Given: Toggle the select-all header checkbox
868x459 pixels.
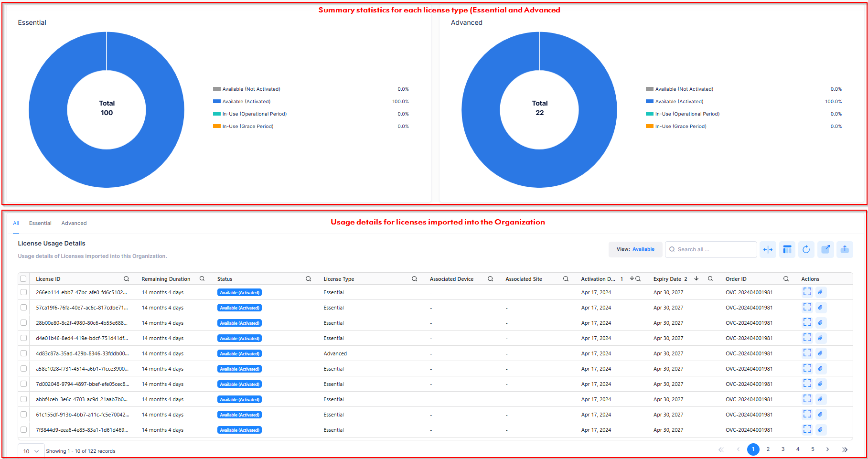Looking at the screenshot, I should click(23, 279).
